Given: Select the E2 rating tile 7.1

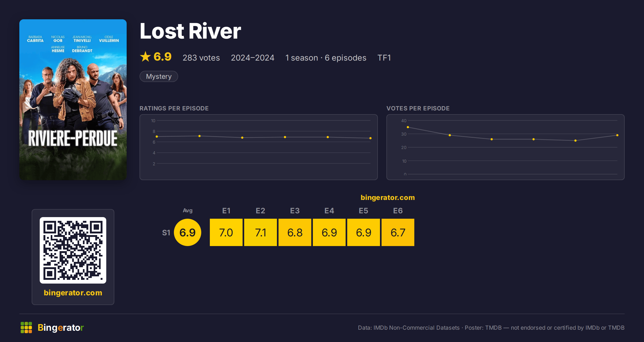Looking at the screenshot, I should point(261,232).
